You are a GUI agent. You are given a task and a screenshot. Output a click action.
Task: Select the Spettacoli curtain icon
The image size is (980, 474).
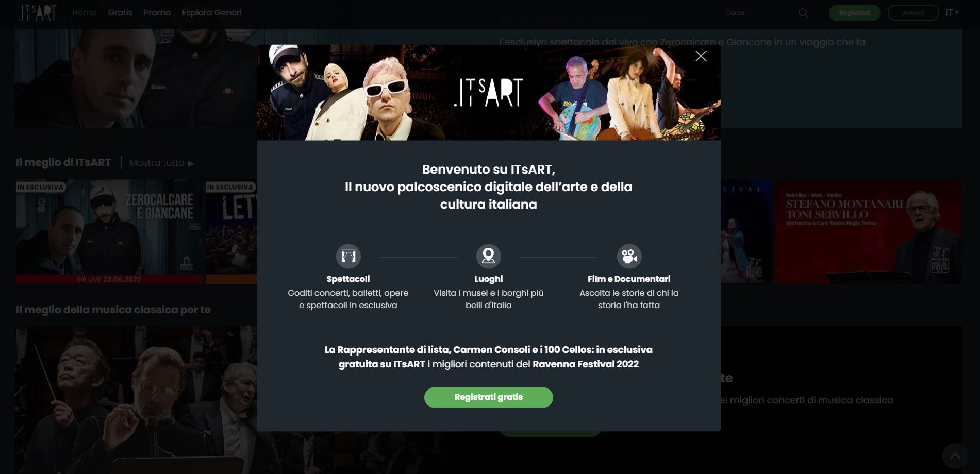(x=348, y=256)
